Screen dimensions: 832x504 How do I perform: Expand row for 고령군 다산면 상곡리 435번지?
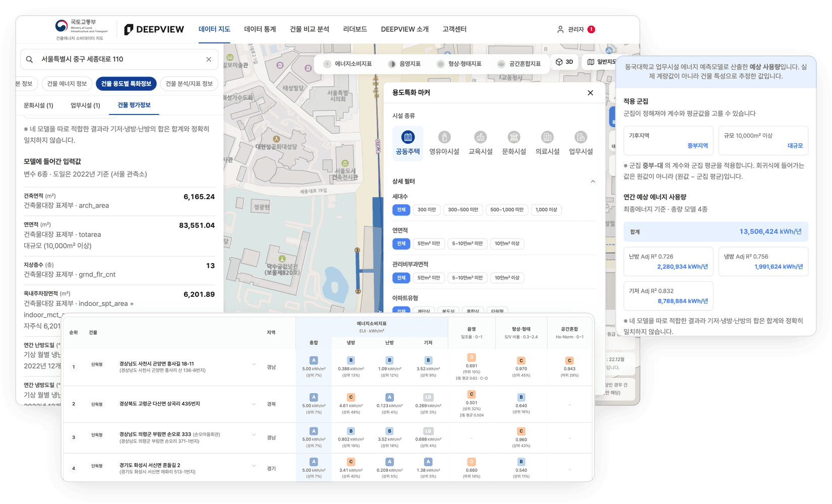coord(254,404)
